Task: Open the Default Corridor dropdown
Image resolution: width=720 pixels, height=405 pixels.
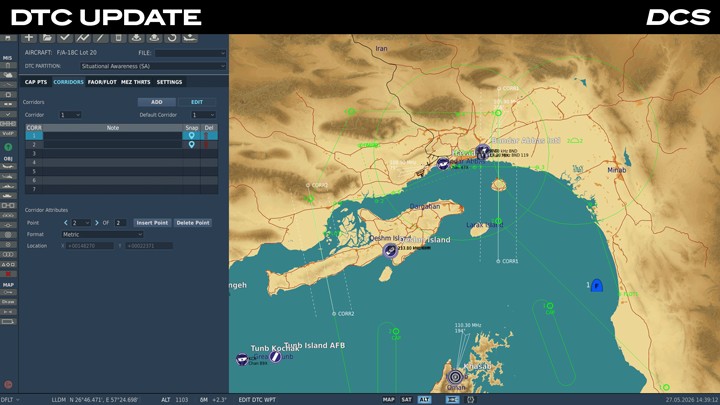Action: [x=203, y=115]
